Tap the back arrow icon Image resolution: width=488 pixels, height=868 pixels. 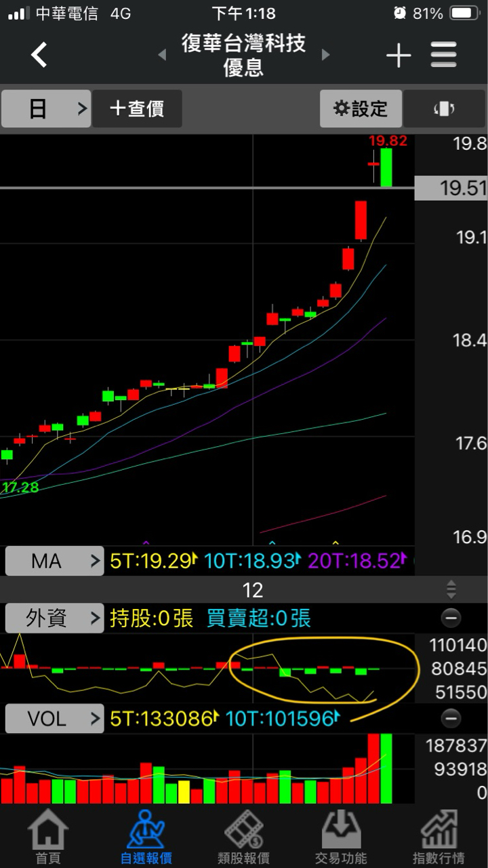tap(39, 54)
